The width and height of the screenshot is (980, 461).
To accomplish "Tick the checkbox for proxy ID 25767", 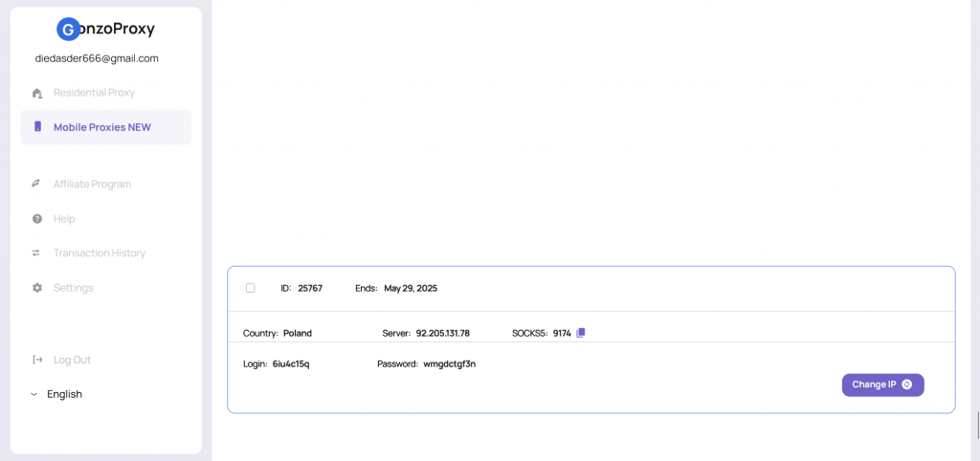I will coord(251,288).
